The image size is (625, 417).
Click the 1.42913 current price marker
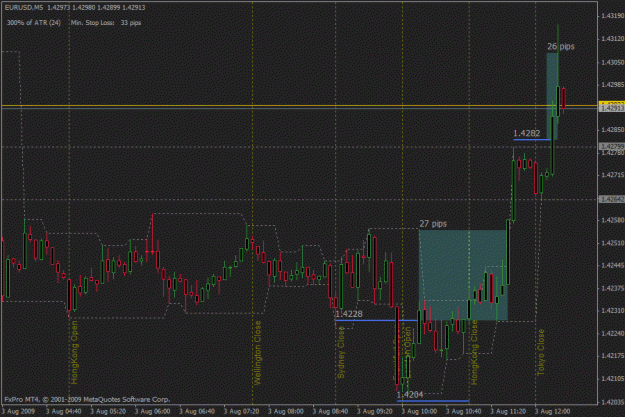[612, 108]
